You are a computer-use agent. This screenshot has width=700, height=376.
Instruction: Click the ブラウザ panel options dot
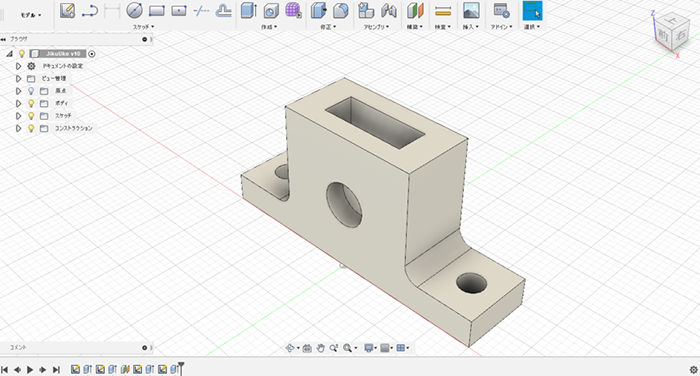(x=145, y=39)
